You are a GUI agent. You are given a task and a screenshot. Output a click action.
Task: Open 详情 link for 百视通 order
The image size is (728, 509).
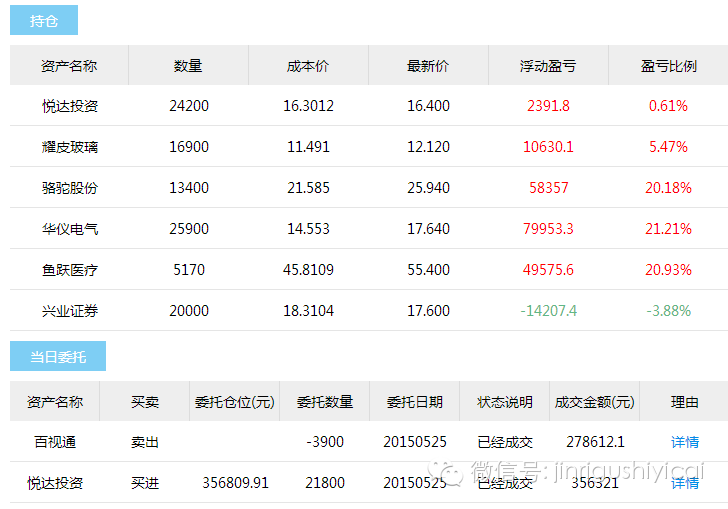685,442
